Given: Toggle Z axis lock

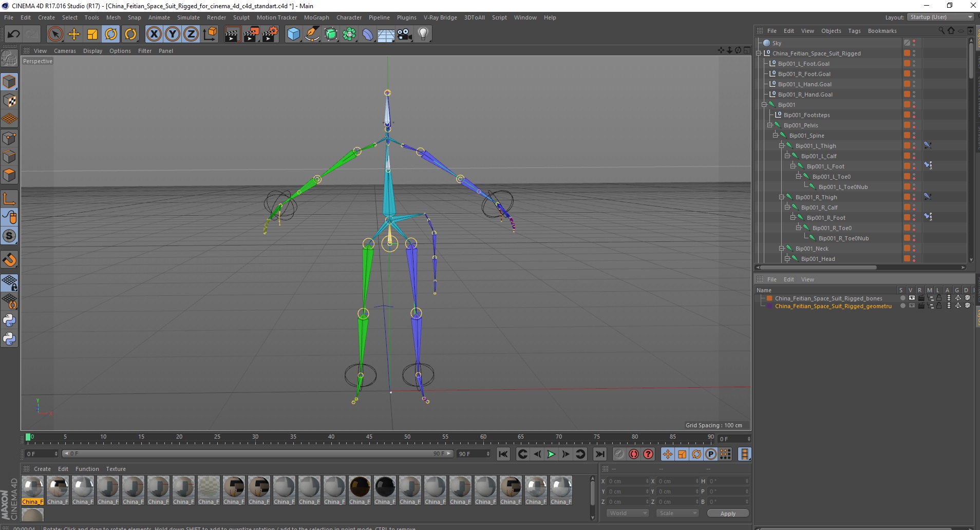Looking at the screenshot, I should pos(191,34).
